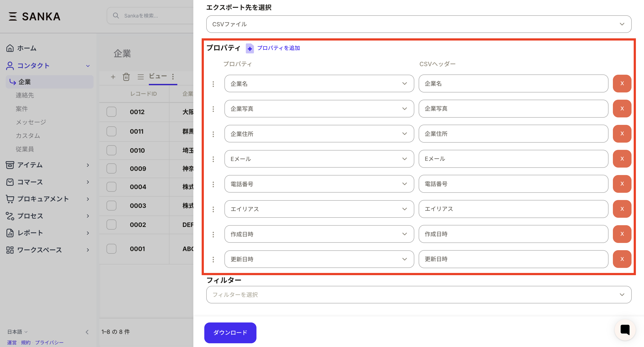Check the checkbox for record 0001
The height and width of the screenshot is (347, 644).
tap(112, 249)
